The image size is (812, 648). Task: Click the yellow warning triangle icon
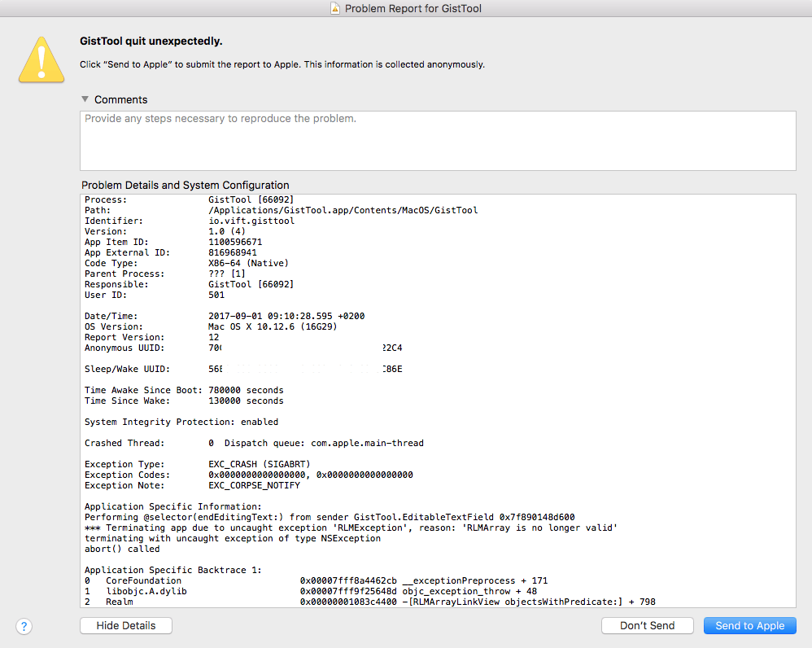[41, 59]
